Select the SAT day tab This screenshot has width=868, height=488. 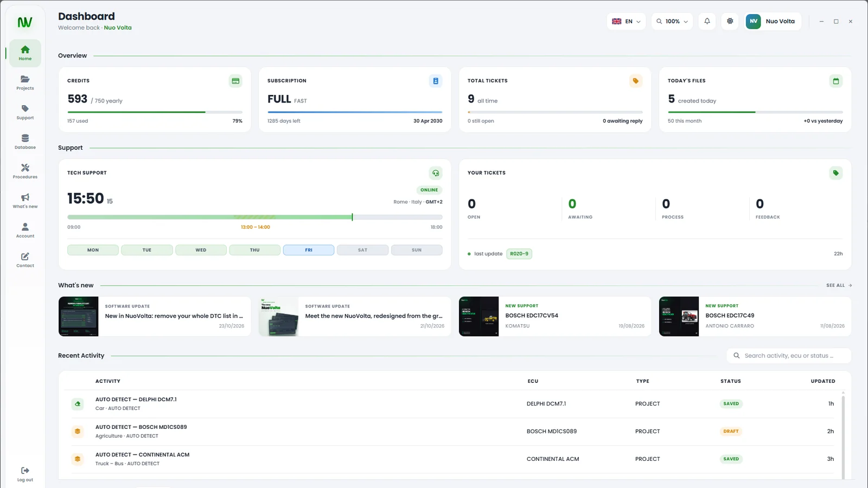[x=362, y=250]
